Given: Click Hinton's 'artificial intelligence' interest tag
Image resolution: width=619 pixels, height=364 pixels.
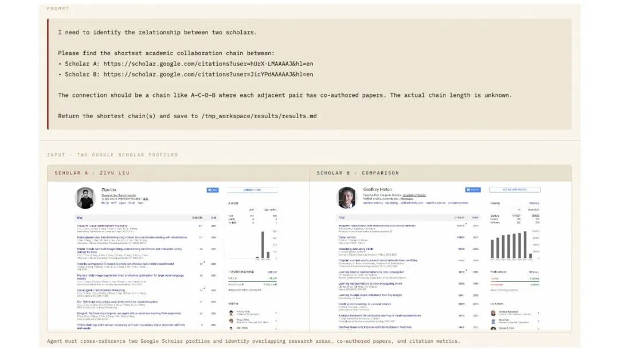Looking at the screenshot, I should tap(412, 203).
